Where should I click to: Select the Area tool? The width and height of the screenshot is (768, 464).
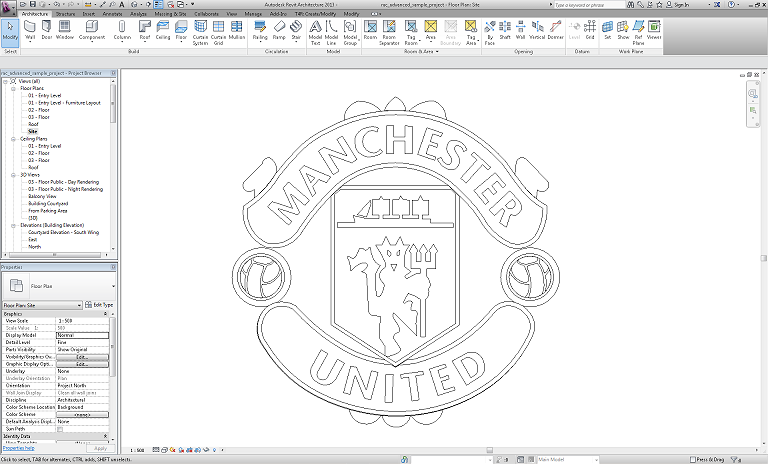click(431, 31)
